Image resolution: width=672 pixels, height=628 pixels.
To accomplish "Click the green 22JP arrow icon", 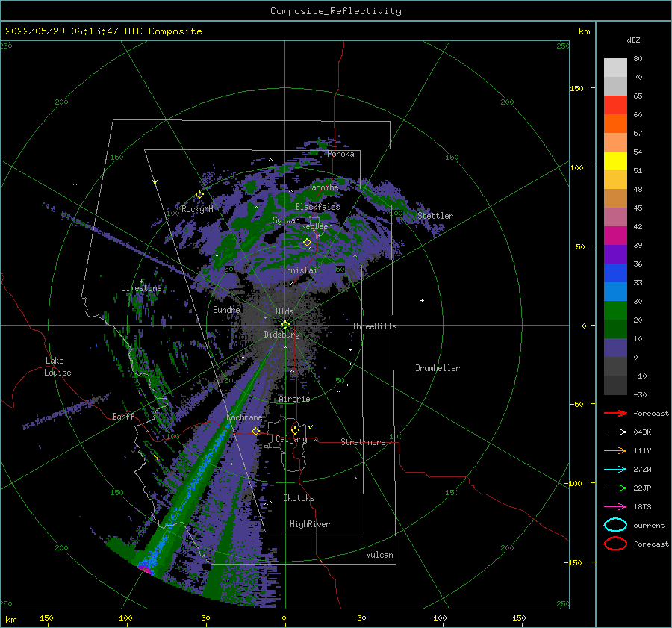I will pos(615,488).
